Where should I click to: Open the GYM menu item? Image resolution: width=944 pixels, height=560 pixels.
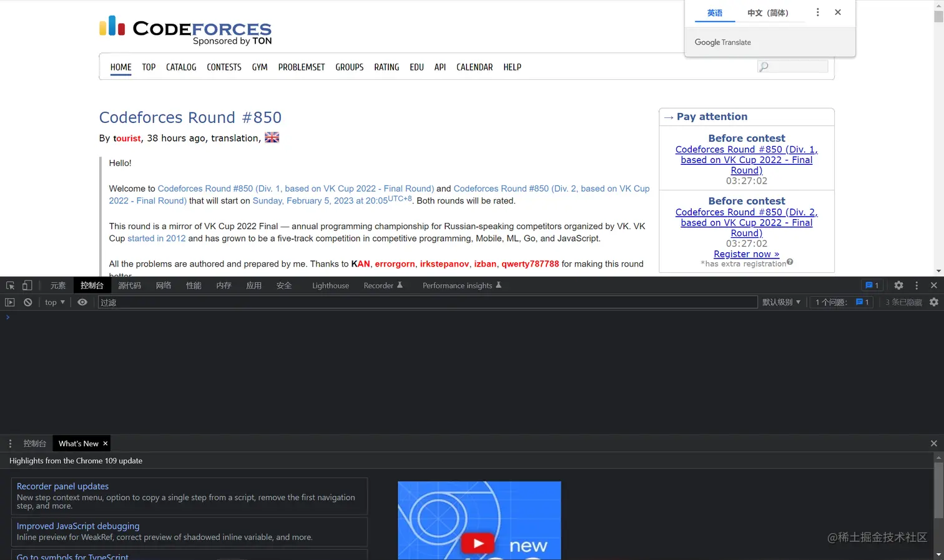point(260,67)
